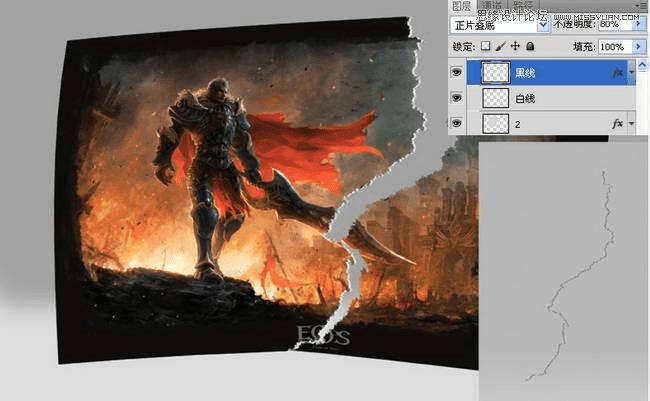Toggle lock all padlock icon
Image resolution: width=650 pixels, height=401 pixels.
click(x=530, y=46)
